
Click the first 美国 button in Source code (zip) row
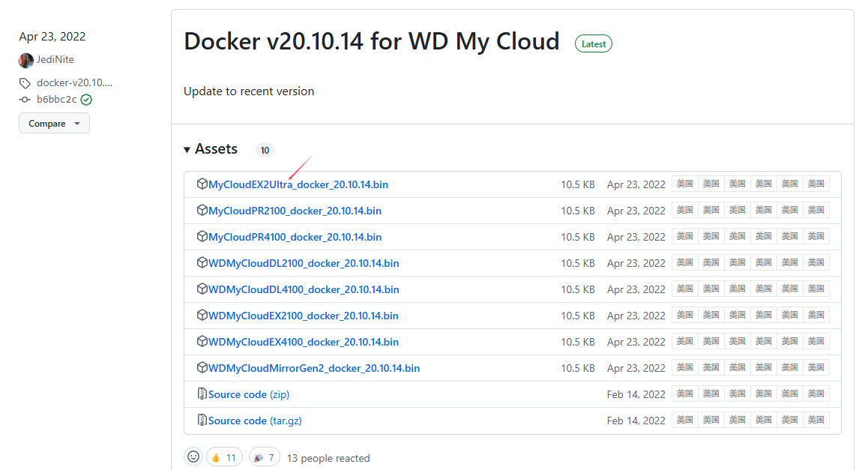click(x=685, y=394)
